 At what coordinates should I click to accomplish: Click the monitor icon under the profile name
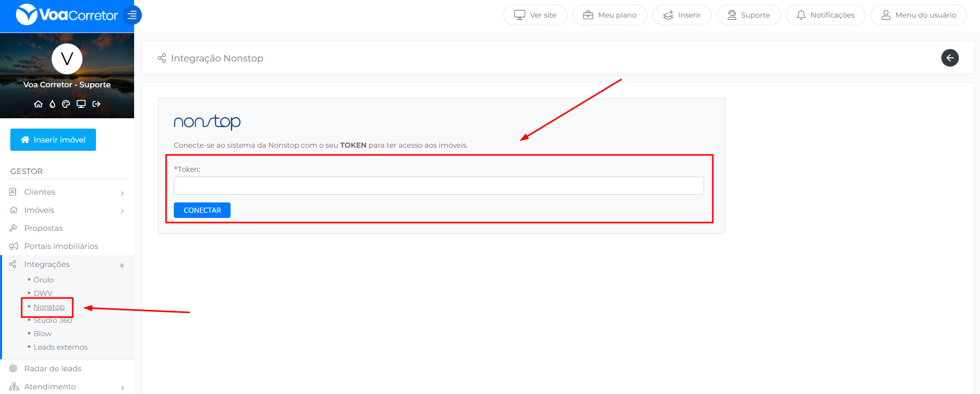[81, 104]
